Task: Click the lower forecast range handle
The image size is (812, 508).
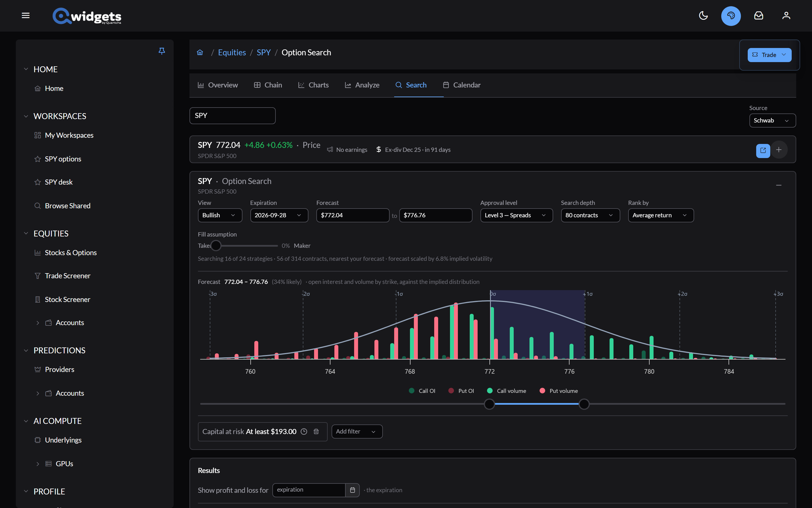Action: 489,404
